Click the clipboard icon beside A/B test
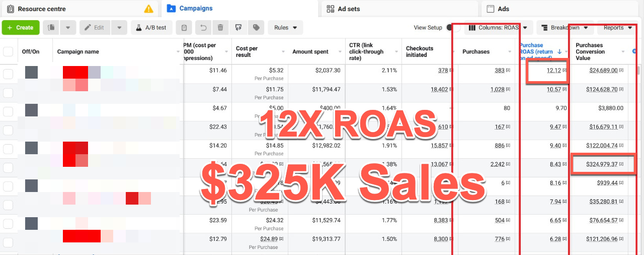Viewport: 644px width, 255px height. 185,28
